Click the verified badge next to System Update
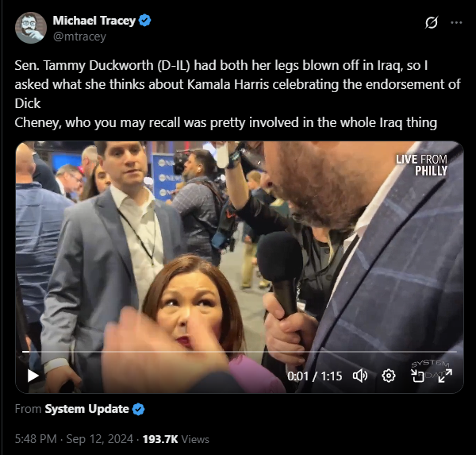 click(138, 409)
